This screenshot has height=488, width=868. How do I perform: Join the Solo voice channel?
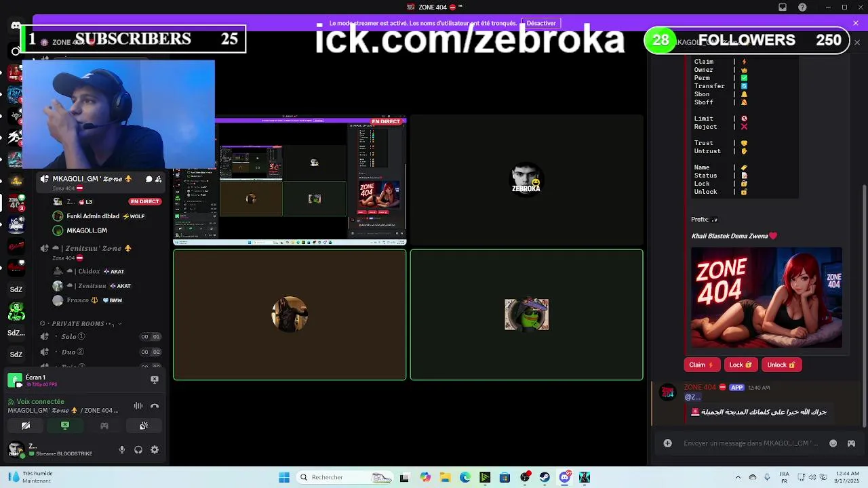click(102, 337)
